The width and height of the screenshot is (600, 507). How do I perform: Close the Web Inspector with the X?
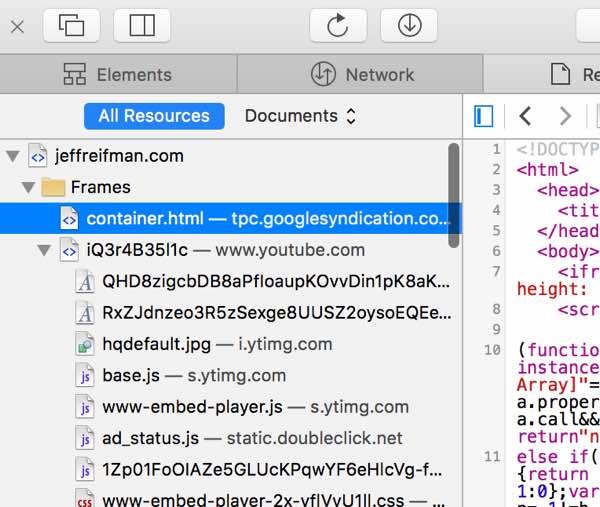tap(17, 27)
